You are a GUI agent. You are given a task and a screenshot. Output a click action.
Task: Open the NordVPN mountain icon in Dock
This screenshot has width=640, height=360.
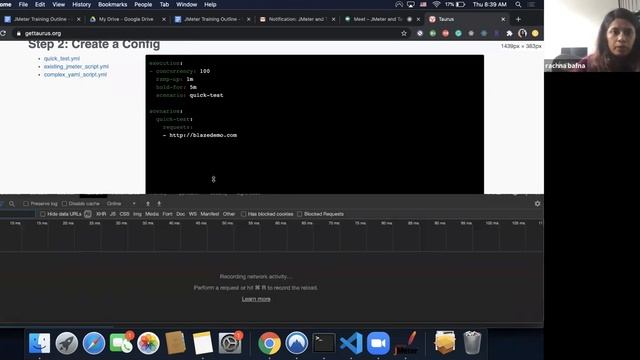297,343
